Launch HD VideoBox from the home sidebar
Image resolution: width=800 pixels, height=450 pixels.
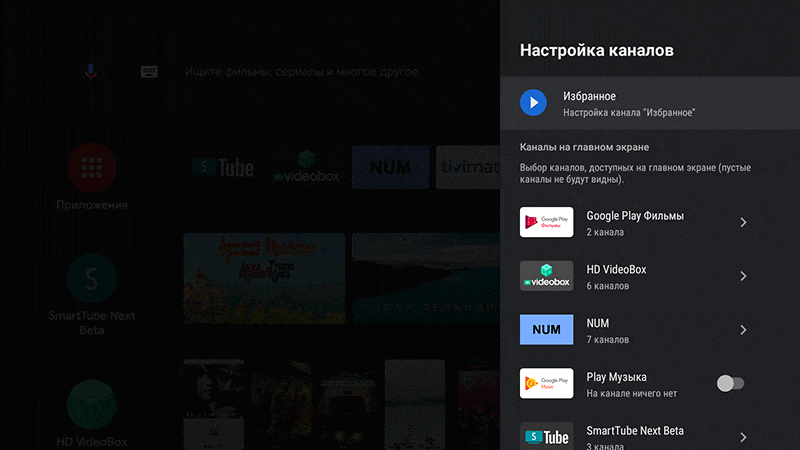92,405
